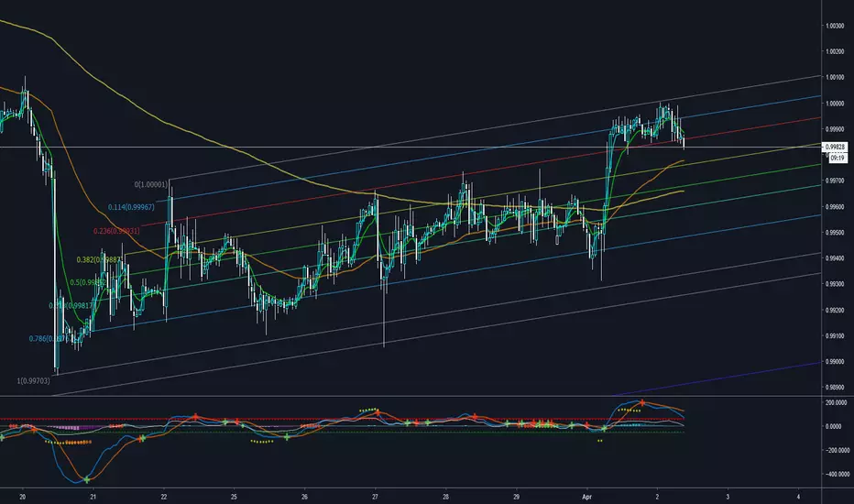Click date 27 on time axis
This screenshot has height=504, width=854.
click(x=375, y=497)
